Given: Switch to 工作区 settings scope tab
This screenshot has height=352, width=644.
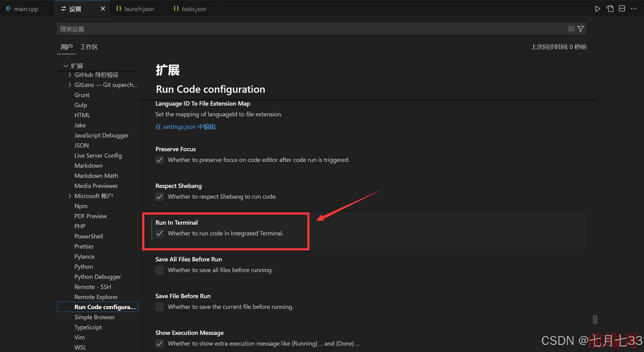Looking at the screenshot, I should [x=89, y=47].
